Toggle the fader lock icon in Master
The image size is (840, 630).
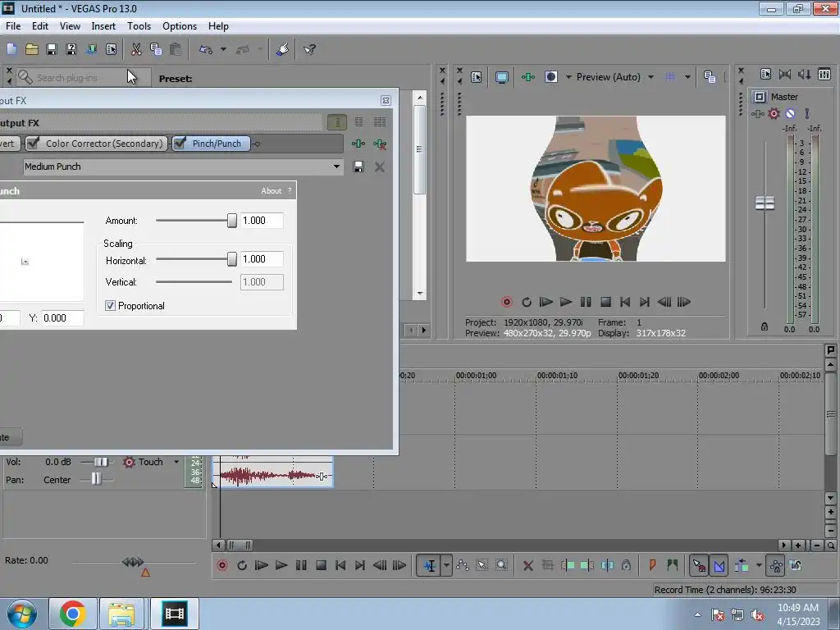tap(765, 326)
